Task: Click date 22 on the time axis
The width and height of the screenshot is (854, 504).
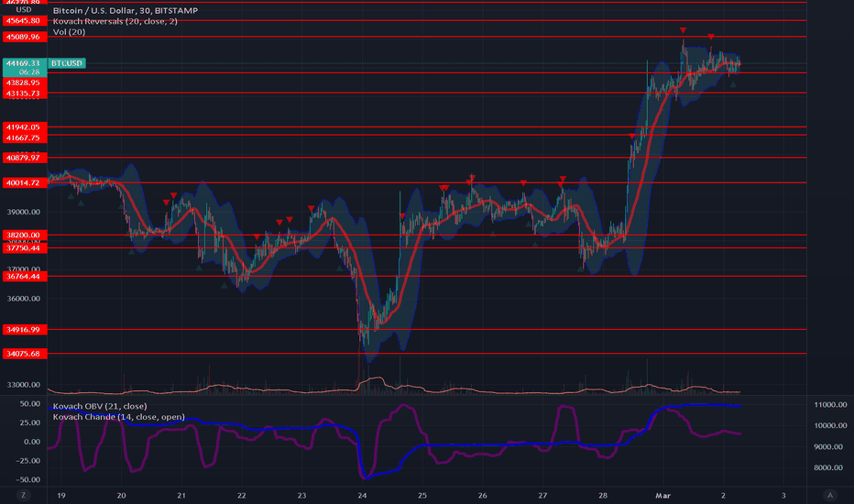Action: [x=241, y=495]
